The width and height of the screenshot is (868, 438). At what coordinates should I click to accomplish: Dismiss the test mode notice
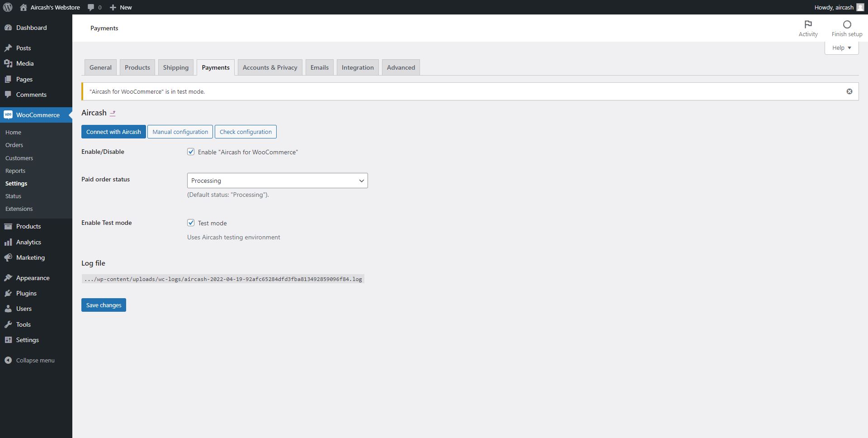point(849,91)
